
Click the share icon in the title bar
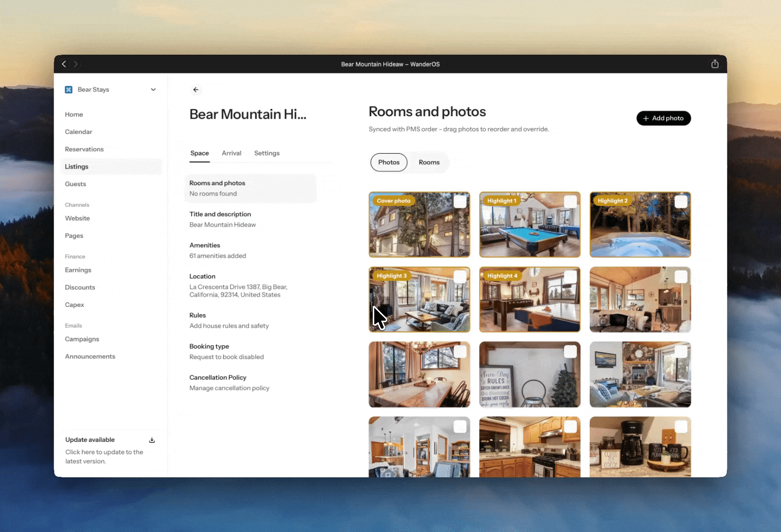(715, 64)
